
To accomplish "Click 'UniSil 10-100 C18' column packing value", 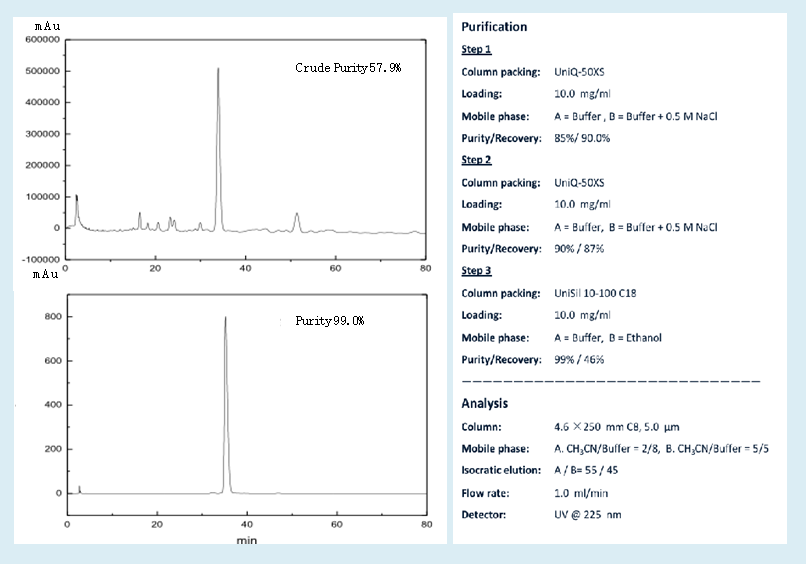I will 595,293.
